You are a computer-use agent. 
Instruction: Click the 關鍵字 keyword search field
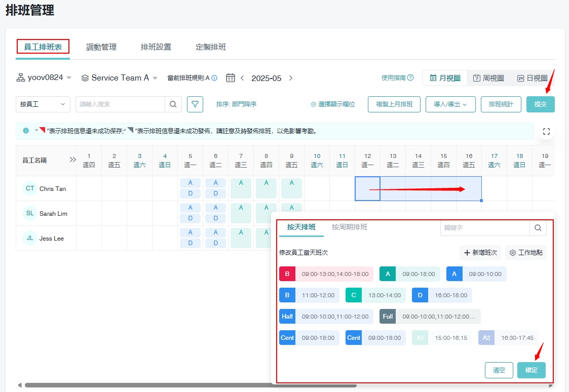484,228
